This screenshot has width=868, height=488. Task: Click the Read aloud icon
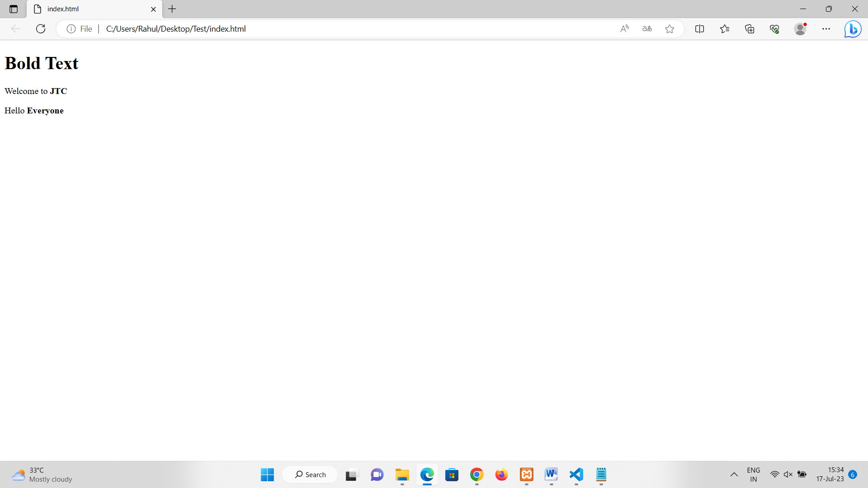click(x=624, y=29)
